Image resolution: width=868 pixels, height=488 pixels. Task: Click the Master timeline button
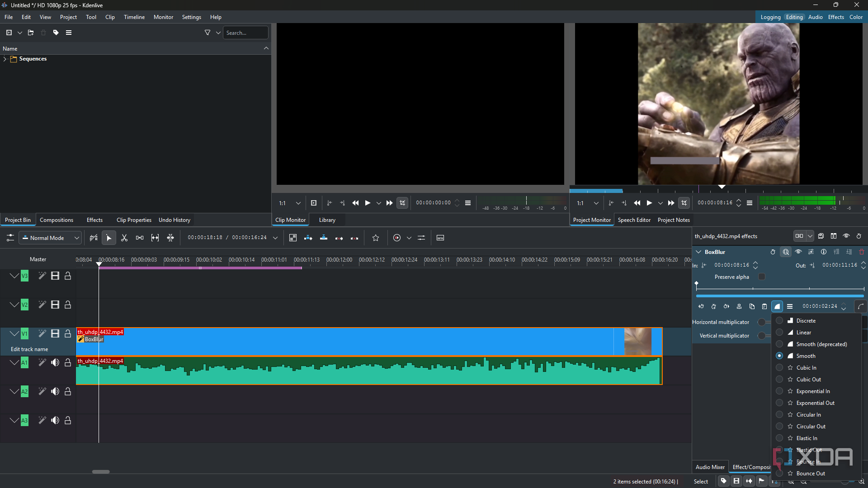coord(38,259)
